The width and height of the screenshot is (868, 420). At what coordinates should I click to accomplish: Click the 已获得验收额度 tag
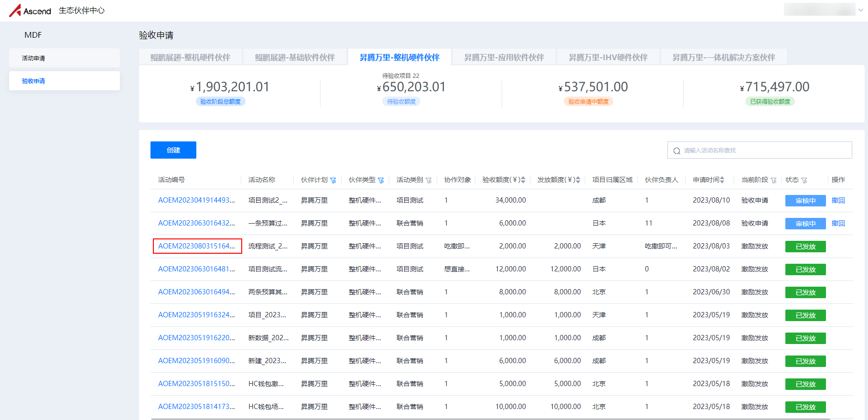(770, 101)
